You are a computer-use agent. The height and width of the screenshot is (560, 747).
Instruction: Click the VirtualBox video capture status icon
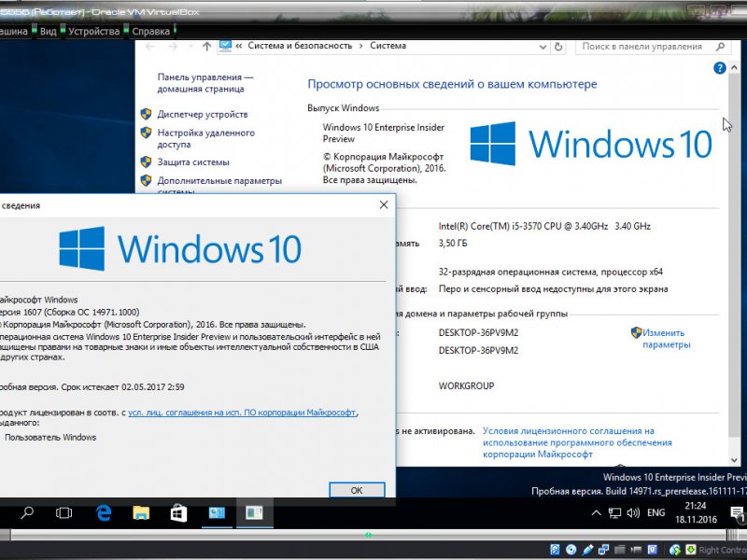(636, 550)
